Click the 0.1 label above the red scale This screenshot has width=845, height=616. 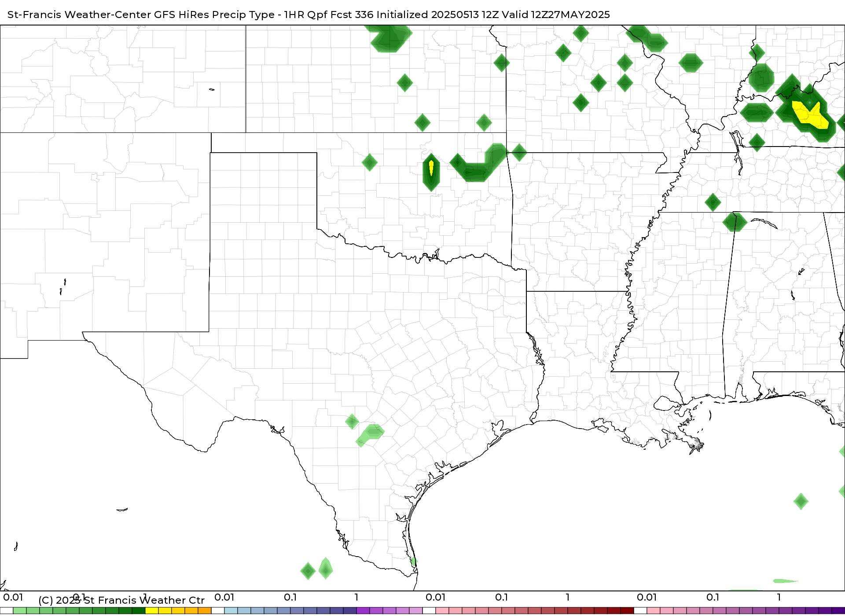coord(502,597)
